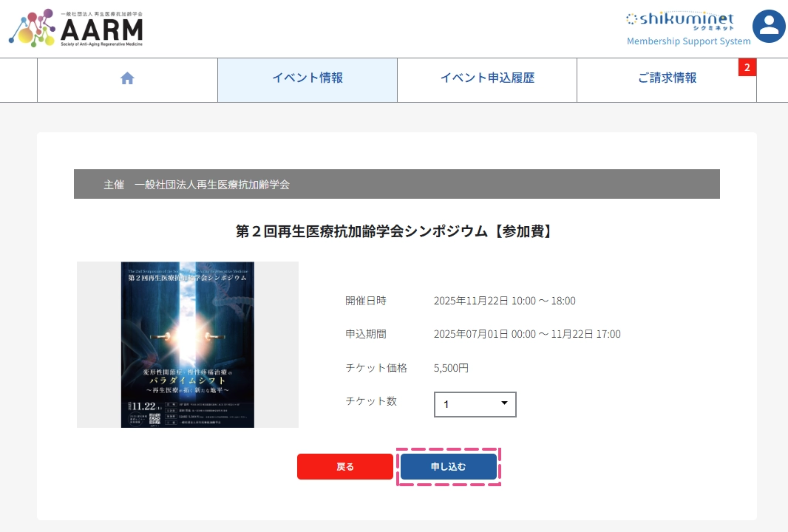Click the 5,500円 ticket price text

(452, 368)
